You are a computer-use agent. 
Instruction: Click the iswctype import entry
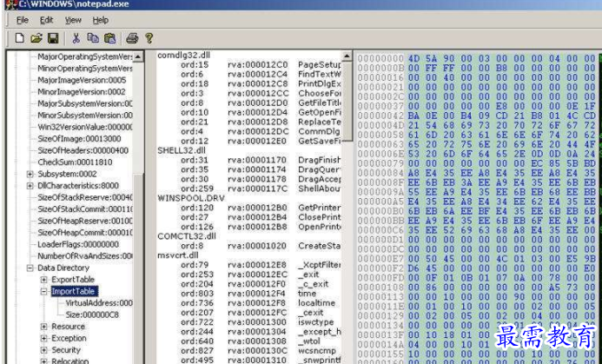(x=315, y=322)
